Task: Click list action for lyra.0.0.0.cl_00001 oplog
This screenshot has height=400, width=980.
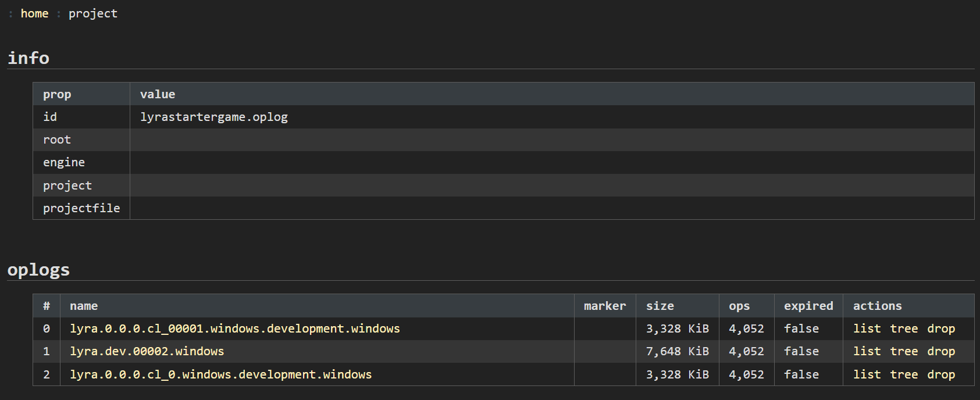Action: coord(867,328)
